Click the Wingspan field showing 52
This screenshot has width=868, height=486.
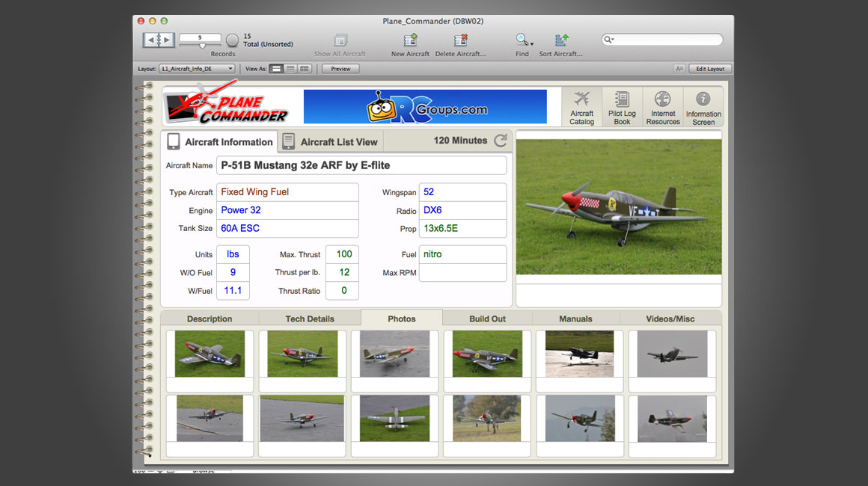pyautogui.click(x=462, y=192)
